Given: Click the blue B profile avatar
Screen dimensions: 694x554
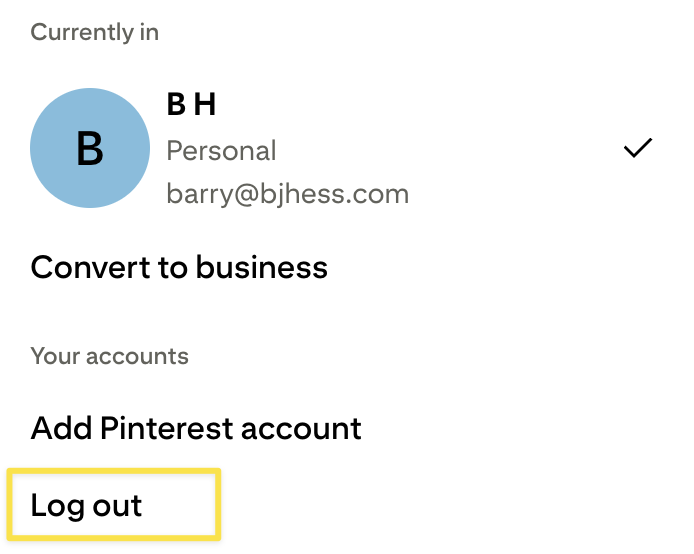Looking at the screenshot, I should pyautogui.click(x=90, y=148).
